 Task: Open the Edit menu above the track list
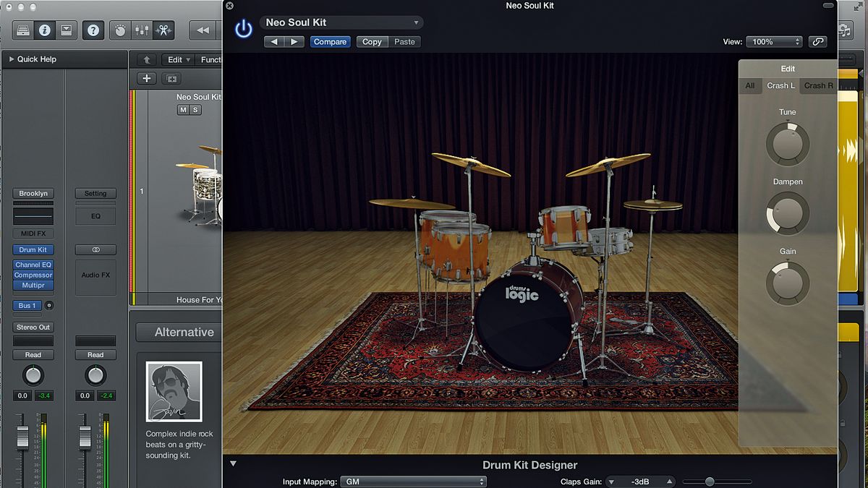177,59
